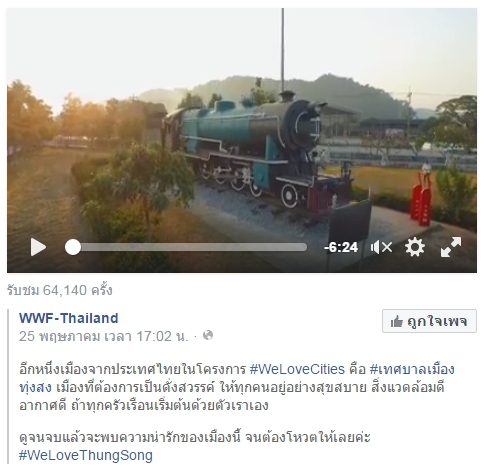
Task: Unmute the video sound
Action: click(x=381, y=247)
